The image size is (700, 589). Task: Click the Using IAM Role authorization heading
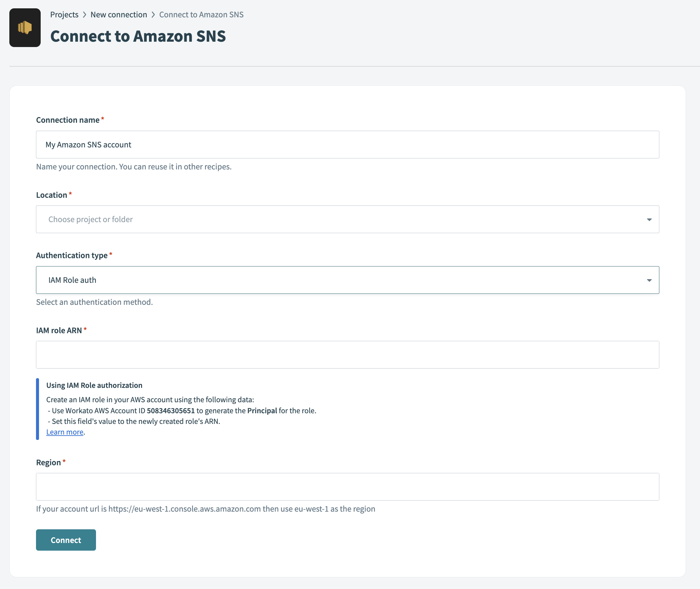point(94,385)
